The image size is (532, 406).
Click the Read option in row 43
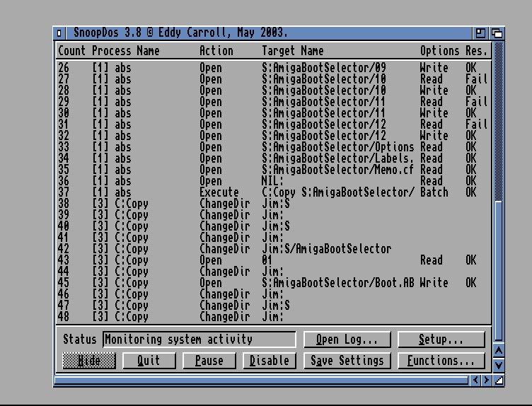pyautogui.click(x=432, y=260)
